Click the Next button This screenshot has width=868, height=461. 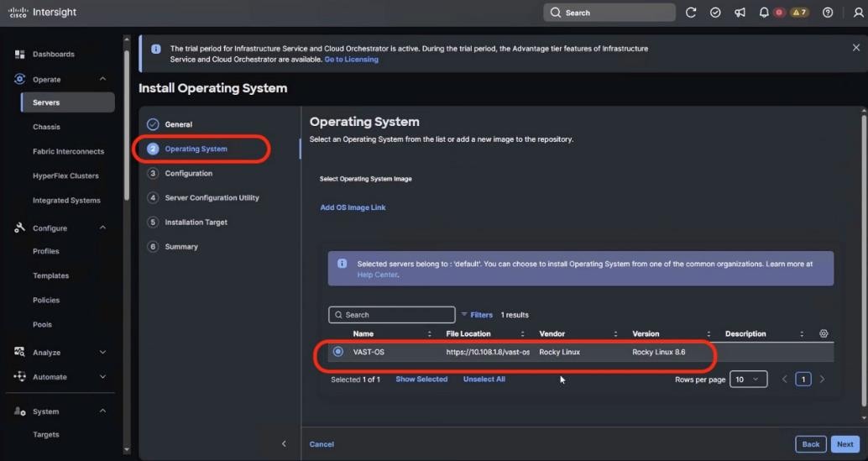(x=844, y=444)
